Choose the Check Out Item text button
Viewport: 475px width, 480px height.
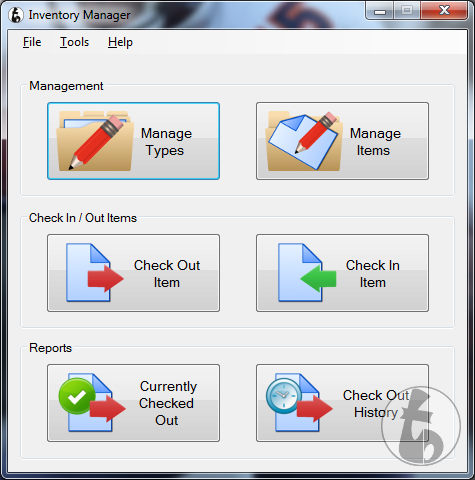tap(133, 273)
